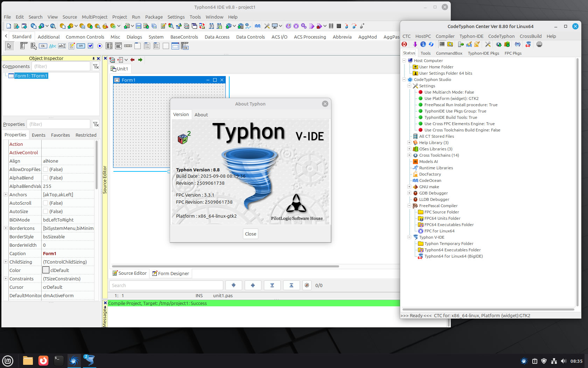
Task: Select the TCheckBox component in the palette
Action: pos(90,46)
